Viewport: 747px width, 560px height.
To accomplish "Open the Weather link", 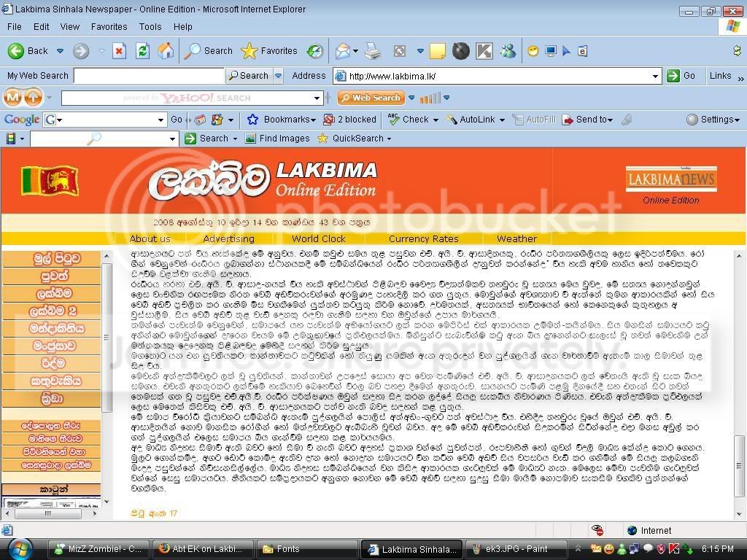I will pos(516,239).
